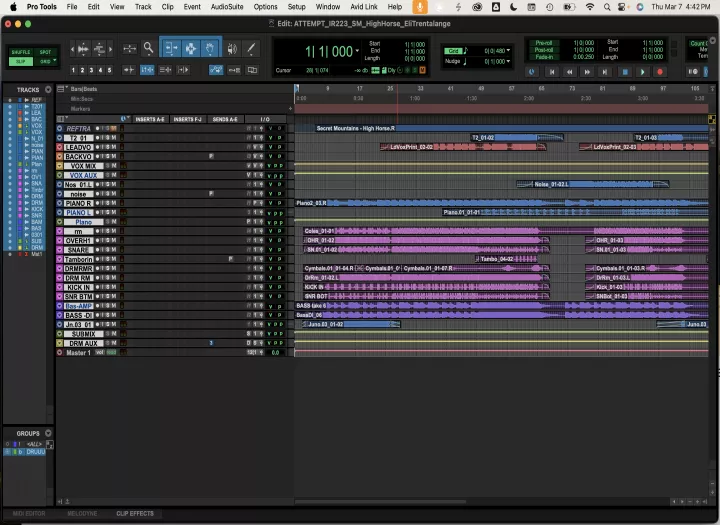Open the Clip menu

(168, 7)
